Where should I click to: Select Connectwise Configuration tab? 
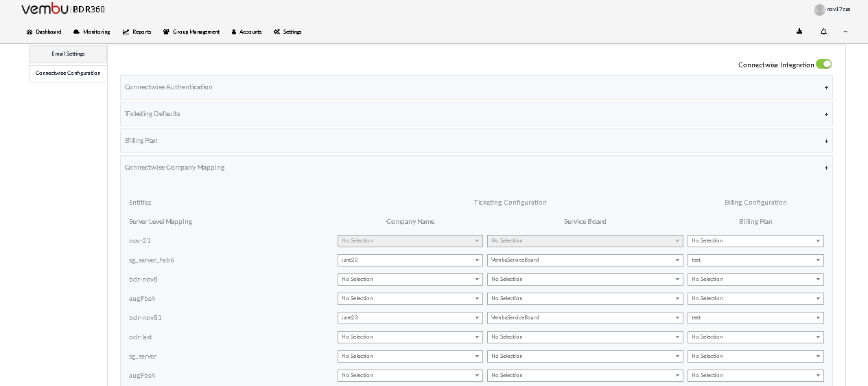coord(68,73)
